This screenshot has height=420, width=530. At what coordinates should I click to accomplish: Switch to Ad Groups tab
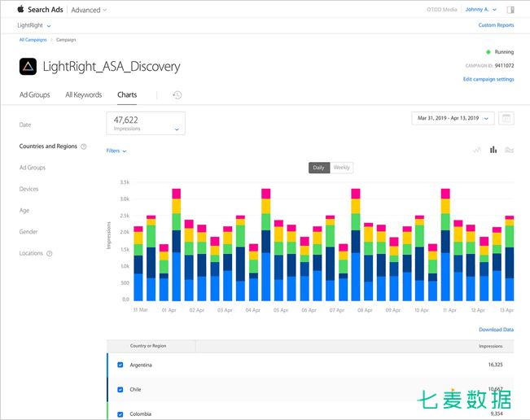coord(34,95)
